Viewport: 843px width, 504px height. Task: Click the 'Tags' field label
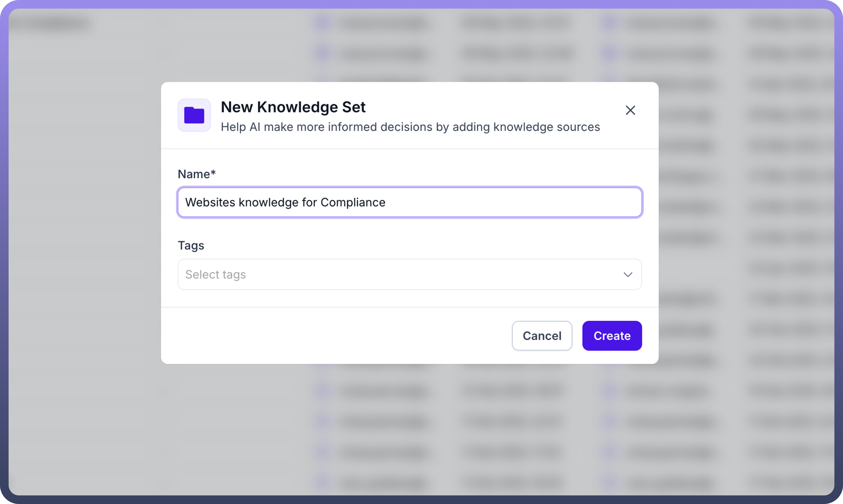[x=191, y=246]
